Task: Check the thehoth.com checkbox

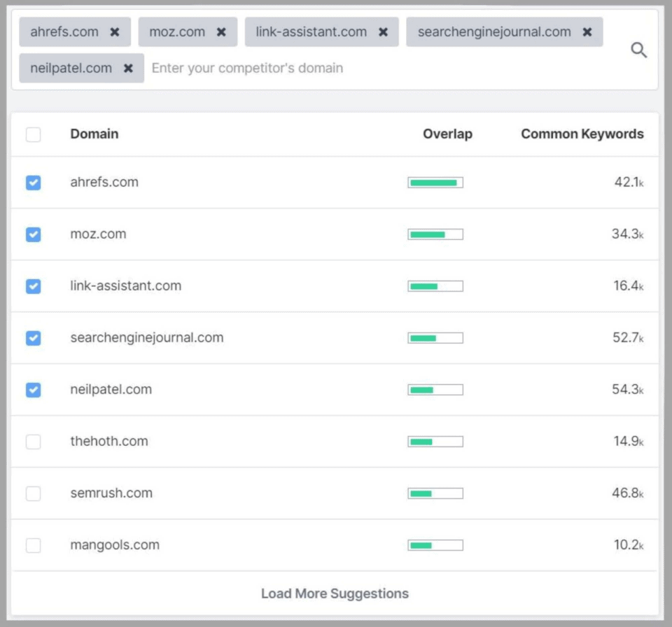Action: (33, 442)
